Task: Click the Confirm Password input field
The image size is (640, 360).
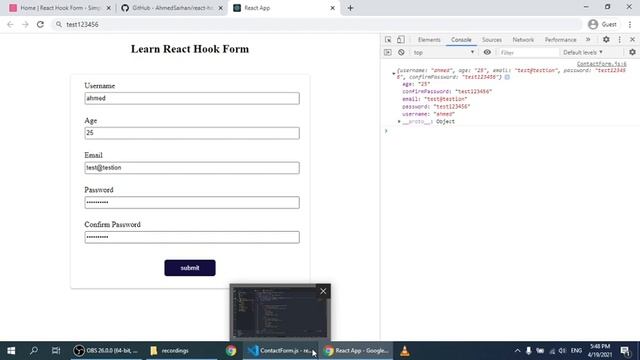Action: 192,237
